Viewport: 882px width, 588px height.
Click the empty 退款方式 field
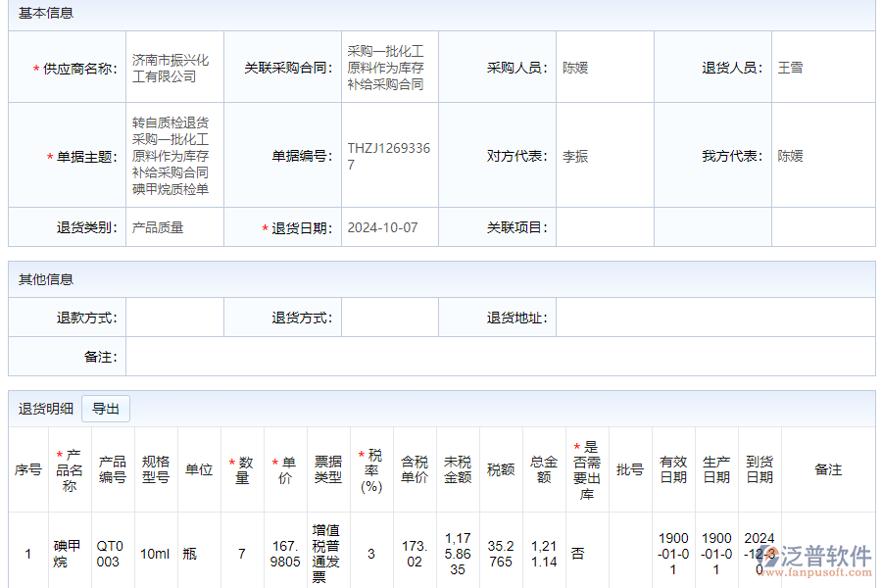click(176, 316)
